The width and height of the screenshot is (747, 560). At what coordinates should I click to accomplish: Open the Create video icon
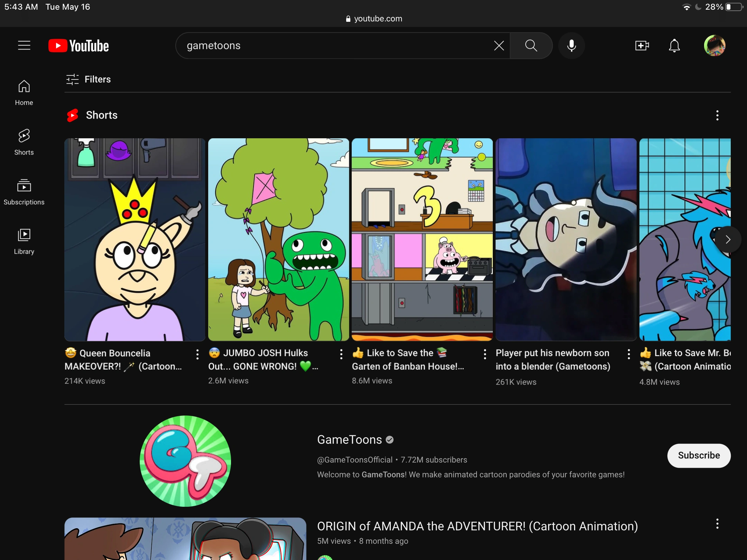click(642, 45)
